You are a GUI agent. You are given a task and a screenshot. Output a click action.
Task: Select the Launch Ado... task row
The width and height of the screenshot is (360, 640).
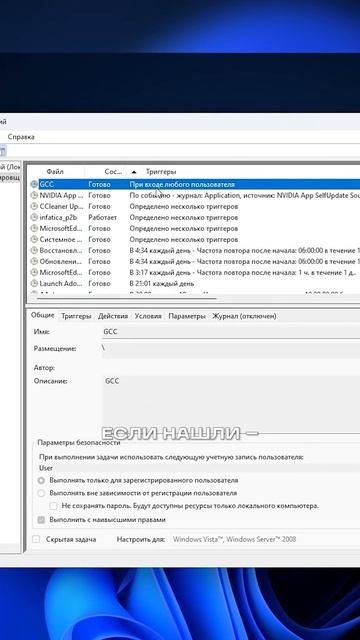click(195, 283)
